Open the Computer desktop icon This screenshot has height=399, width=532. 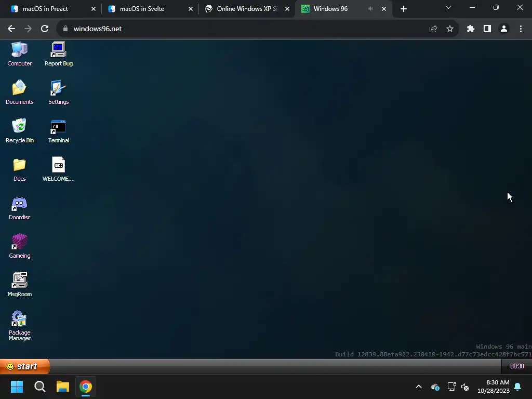[19, 54]
